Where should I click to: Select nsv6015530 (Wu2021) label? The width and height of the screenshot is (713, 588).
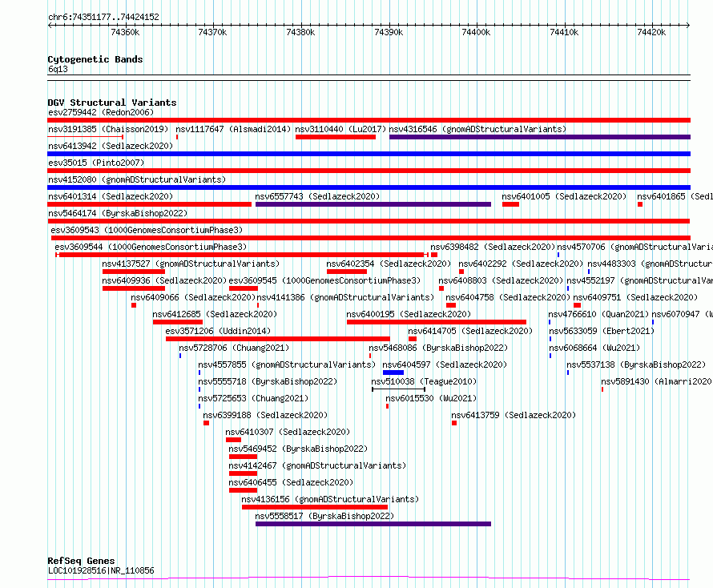pos(431,398)
